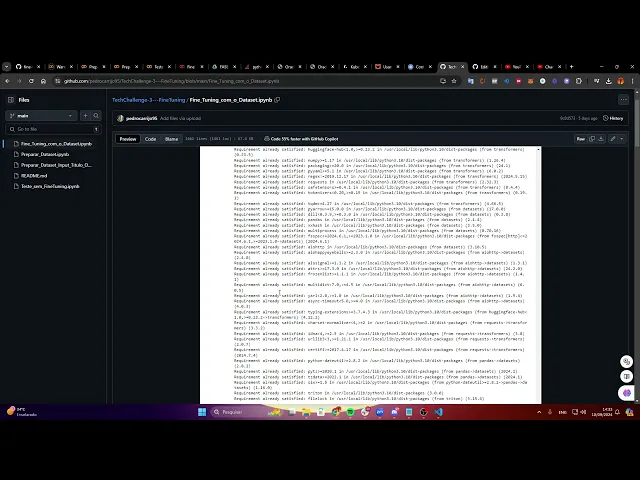Open the browser tab search dropdown
Screen dimensions: 640x480
(7, 67)
